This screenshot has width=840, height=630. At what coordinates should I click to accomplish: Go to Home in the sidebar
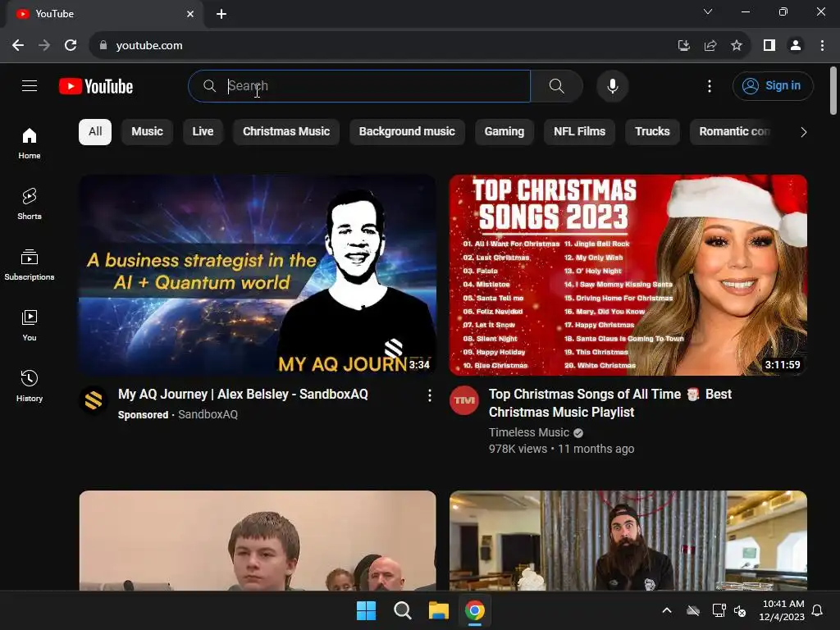(30, 144)
